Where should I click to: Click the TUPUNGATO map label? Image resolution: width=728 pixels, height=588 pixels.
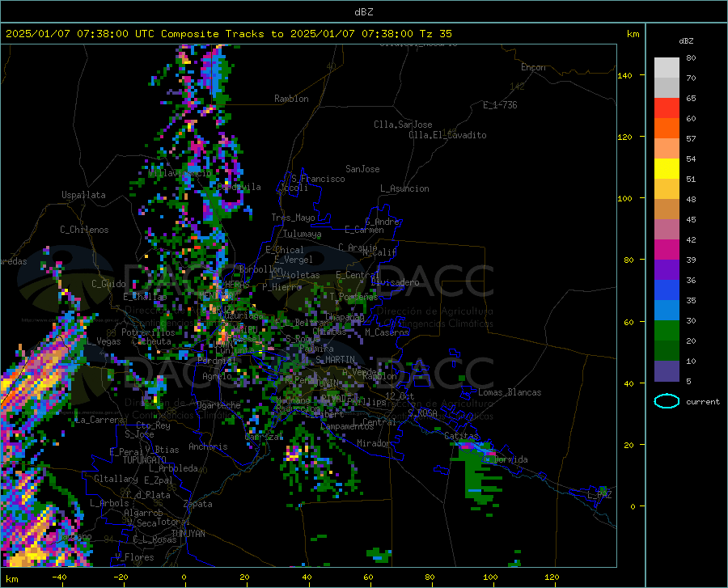click(x=145, y=460)
